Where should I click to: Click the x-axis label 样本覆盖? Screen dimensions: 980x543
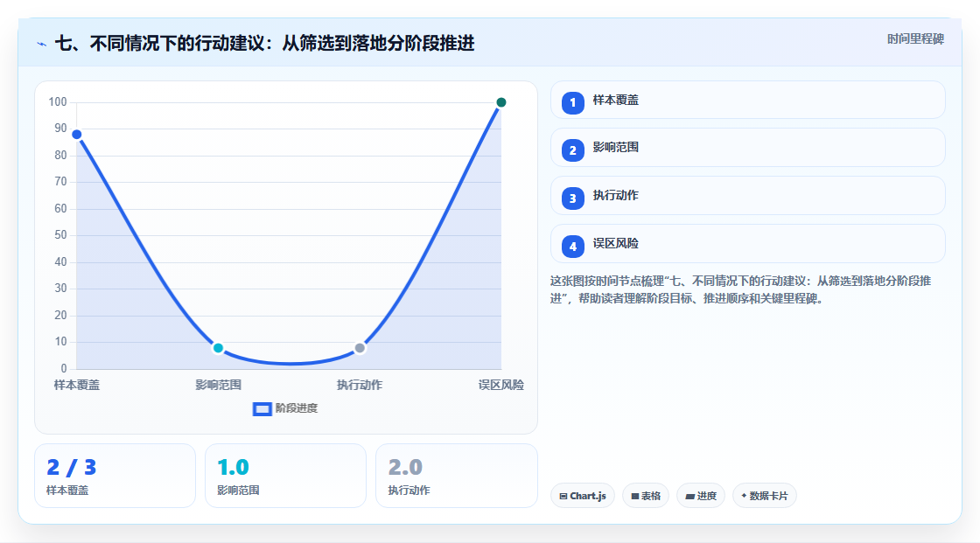point(77,386)
